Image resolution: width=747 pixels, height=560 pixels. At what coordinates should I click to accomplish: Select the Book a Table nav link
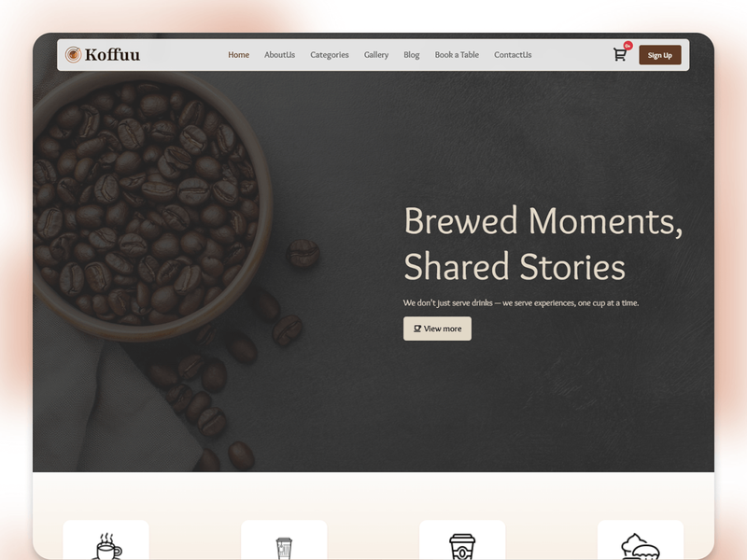pyautogui.click(x=456, y=54)
